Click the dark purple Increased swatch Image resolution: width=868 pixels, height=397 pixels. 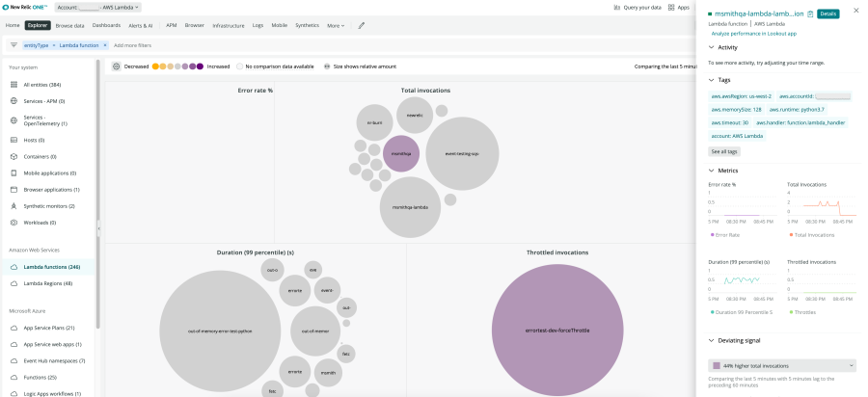tap(200, 66)
